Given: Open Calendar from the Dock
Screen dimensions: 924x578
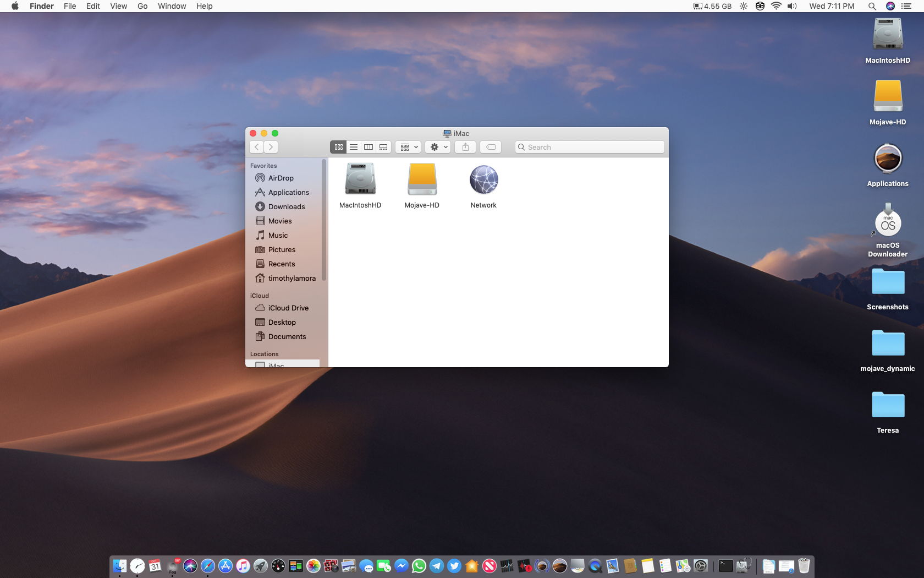Looking at the screenshot, I should coord(155,566).
